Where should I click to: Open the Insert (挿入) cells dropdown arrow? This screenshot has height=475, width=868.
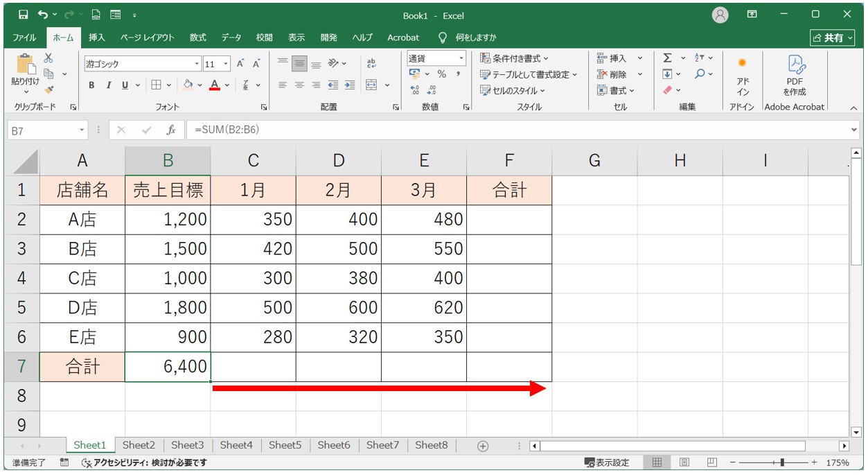[x=640, y=58]
